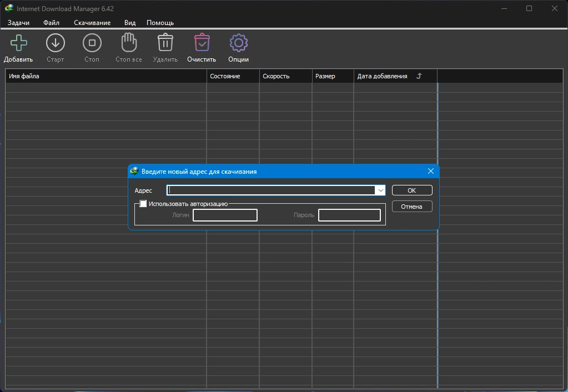The width and height of the screenshot is (568, 392).
Task: Click the IDM logo in dialog title
Action: (134, 171)
